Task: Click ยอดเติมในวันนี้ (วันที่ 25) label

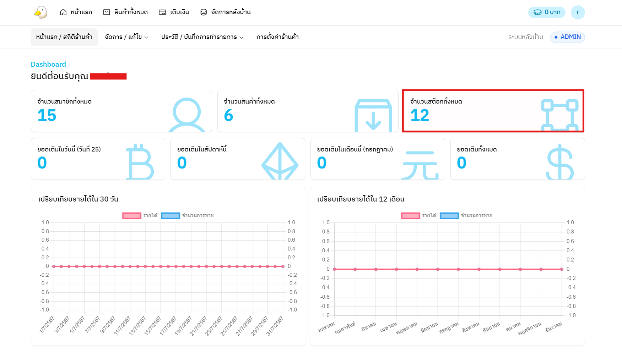Action: (69, 149)
